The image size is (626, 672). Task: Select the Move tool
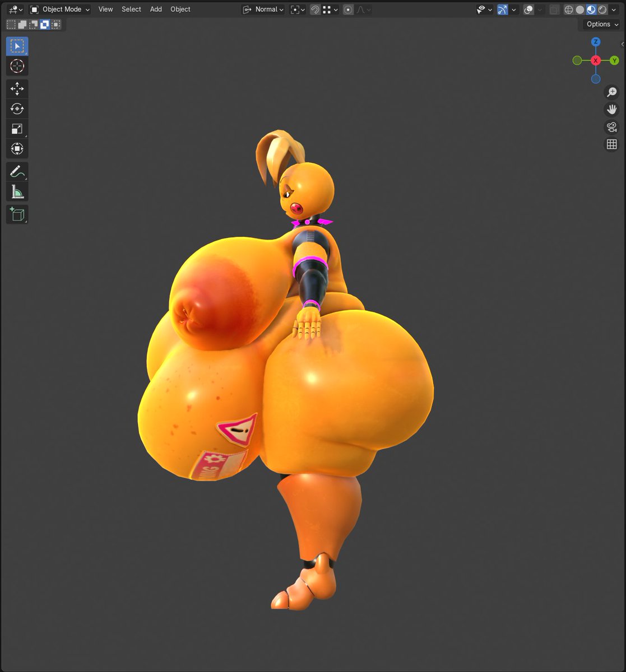17,88
